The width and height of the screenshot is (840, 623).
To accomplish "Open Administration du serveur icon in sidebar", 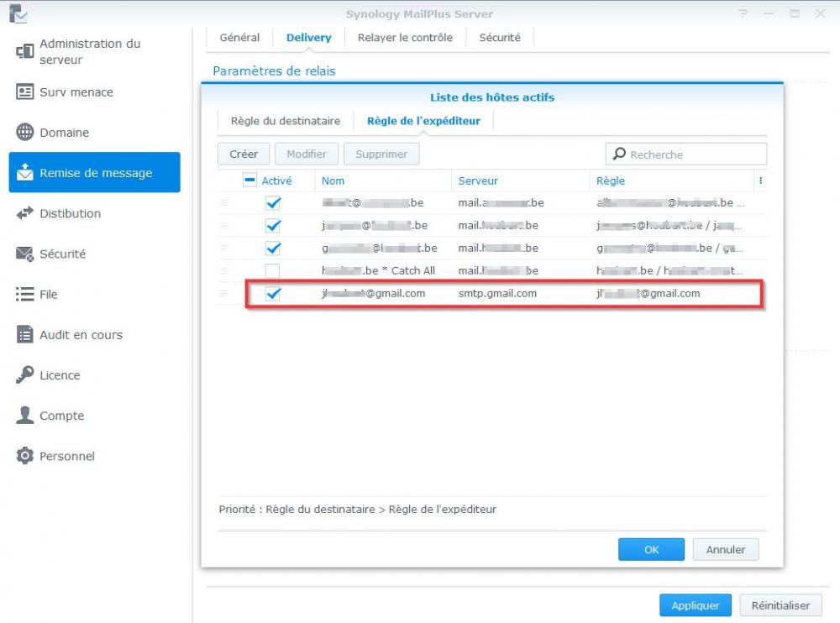I will (x=24, y=51).
